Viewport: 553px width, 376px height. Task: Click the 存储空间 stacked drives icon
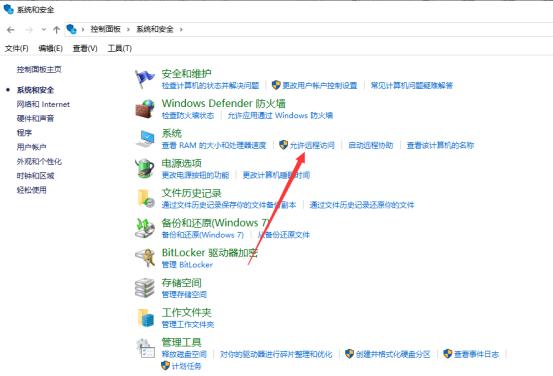145,287
